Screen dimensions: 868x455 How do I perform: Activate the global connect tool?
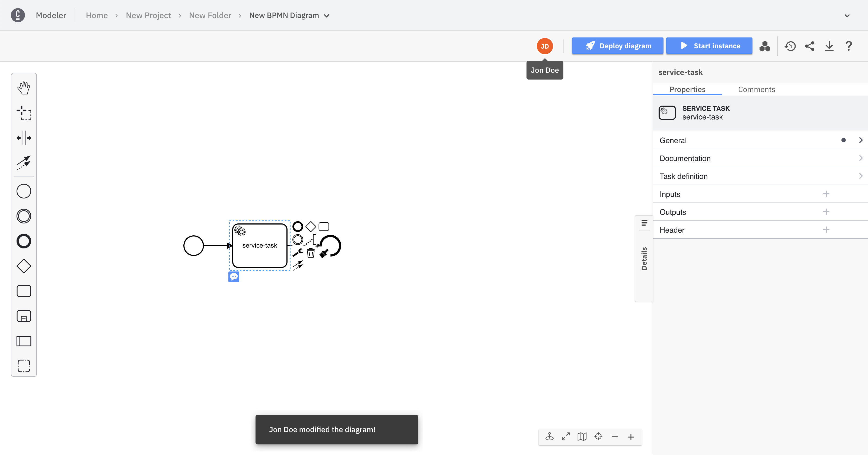pyautogui.click(x=24, y=163)
